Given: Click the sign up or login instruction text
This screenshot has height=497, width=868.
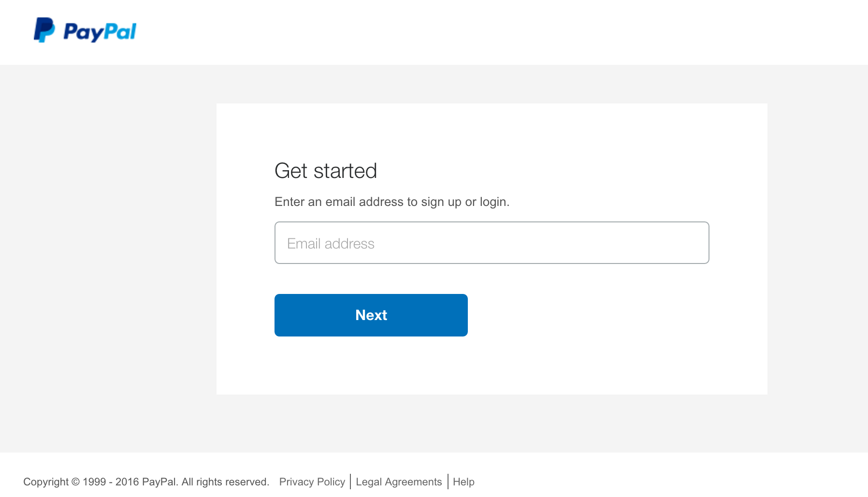Looking at the screenshot, I should pyautogui.click(x=392, y=202).
